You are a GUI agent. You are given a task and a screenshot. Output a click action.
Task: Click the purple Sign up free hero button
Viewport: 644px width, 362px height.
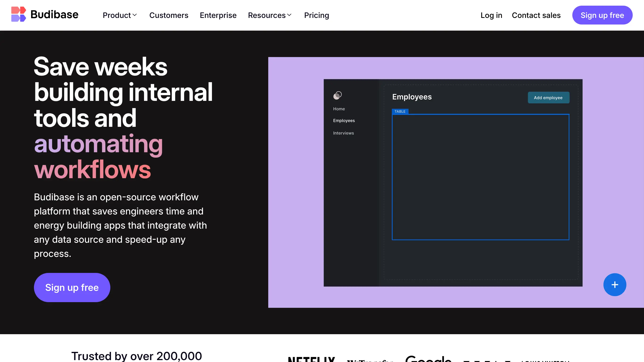(x=72, y=288)
